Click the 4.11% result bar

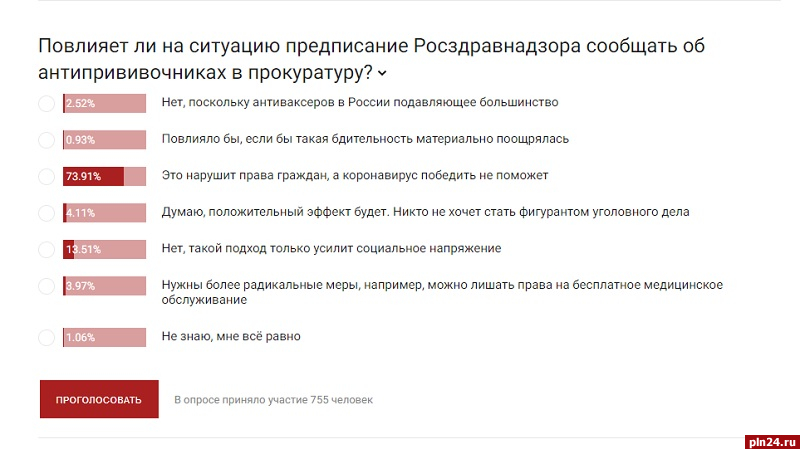tap(104, 213)
